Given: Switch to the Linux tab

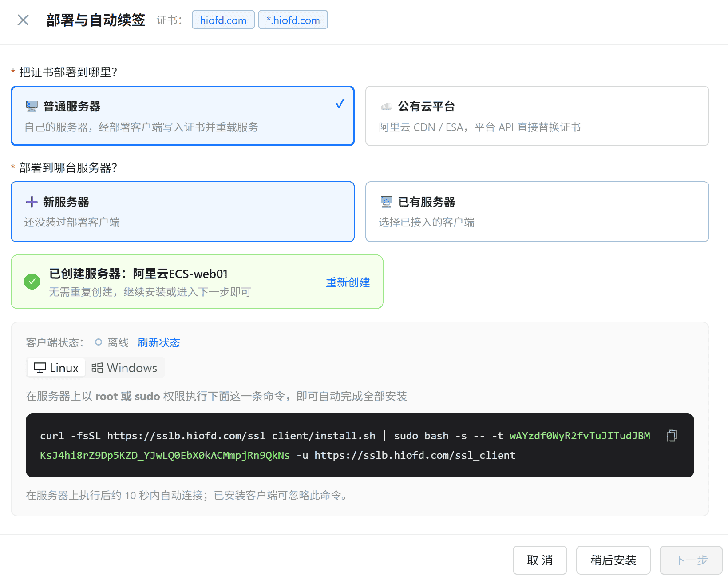Looking at the screenshot, I should pyautogui.click(x=56, y=368).
